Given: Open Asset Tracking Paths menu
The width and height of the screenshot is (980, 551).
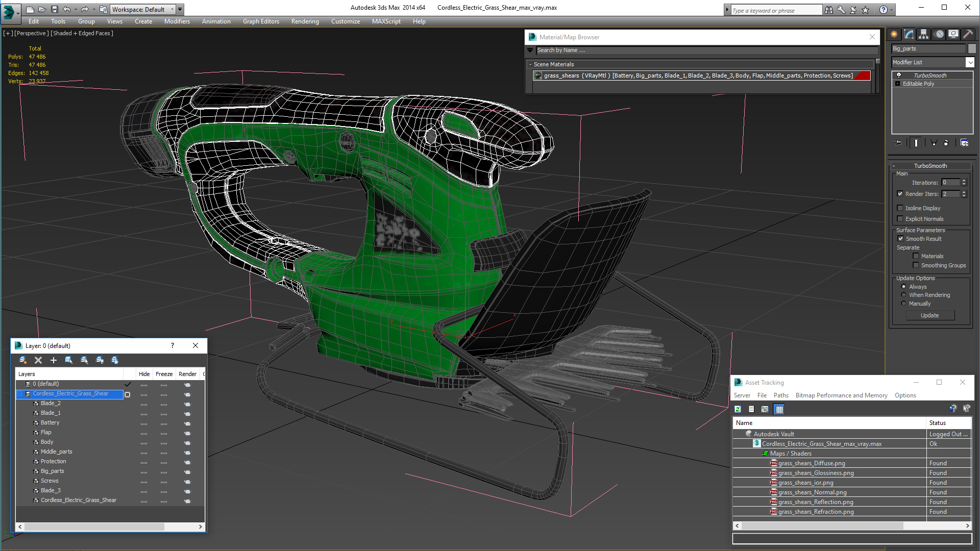Looking at the screenshot, I should point(781,395).
